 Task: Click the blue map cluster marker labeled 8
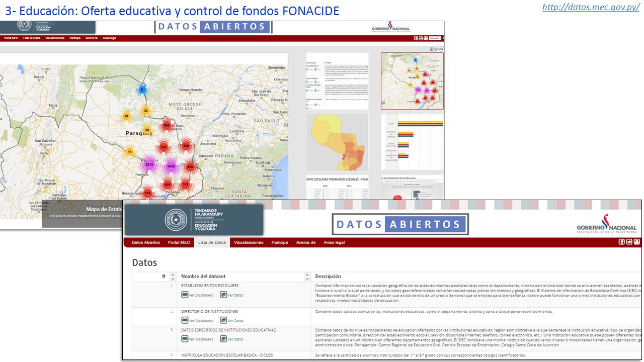pyautogui.click(x=142, y=89)
